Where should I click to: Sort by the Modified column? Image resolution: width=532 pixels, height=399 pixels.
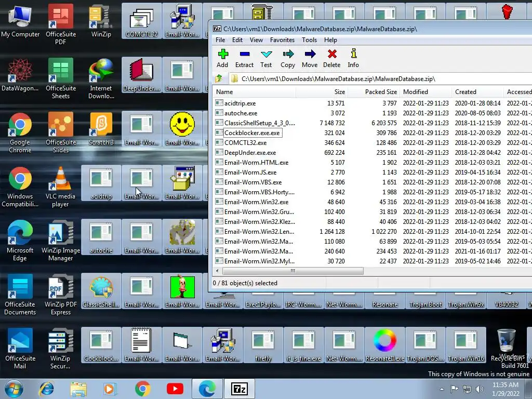coord(426,92)
